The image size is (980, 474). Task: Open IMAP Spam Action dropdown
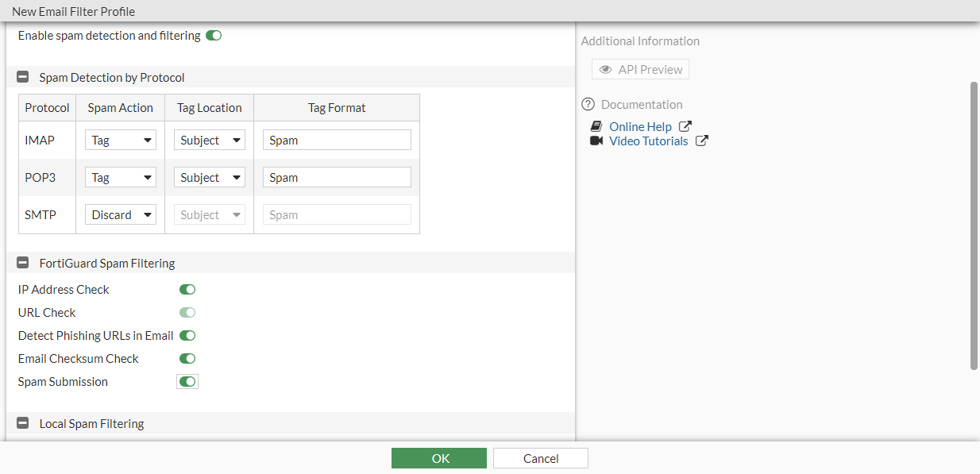coord(121,141)
